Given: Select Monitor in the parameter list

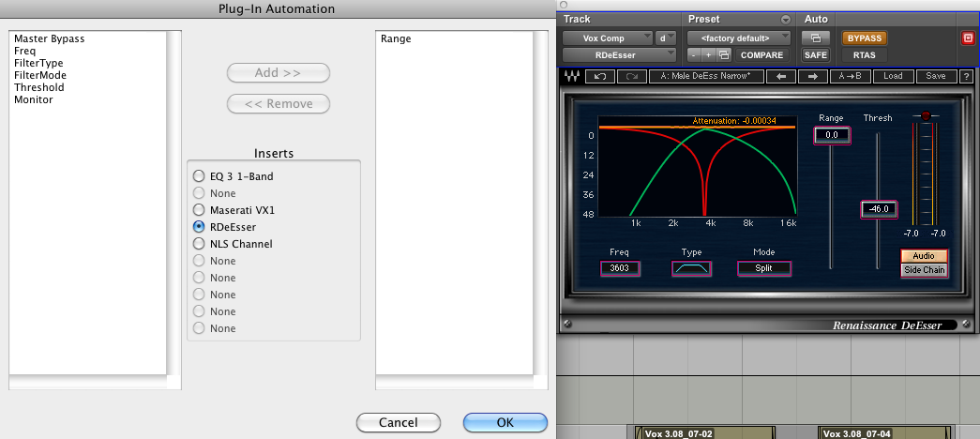Looking at the screenshot, I should tap(34, 99).
